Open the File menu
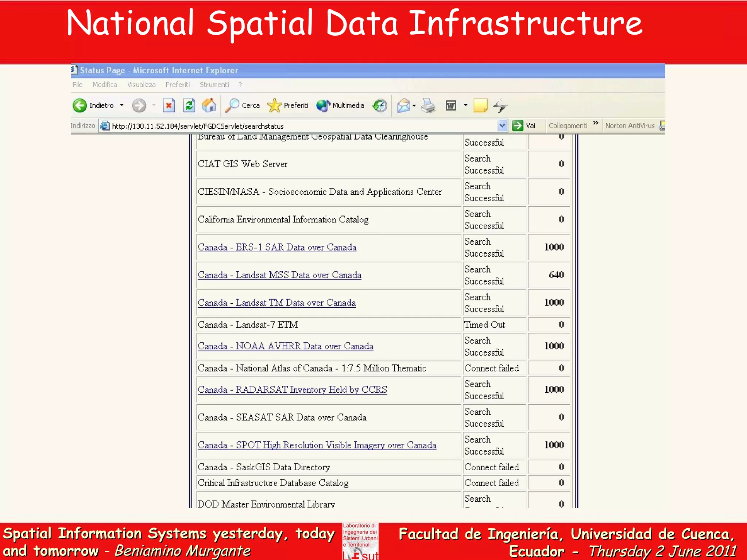 [77, 85]
